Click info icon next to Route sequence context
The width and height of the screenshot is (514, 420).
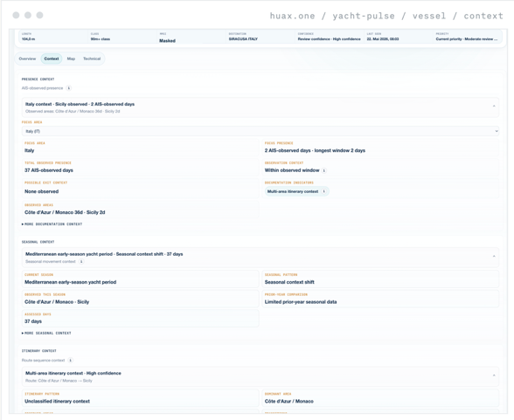[x=70, y=361]
